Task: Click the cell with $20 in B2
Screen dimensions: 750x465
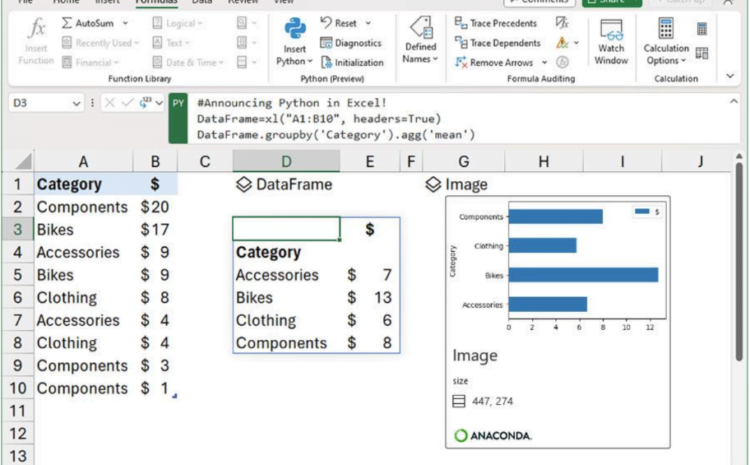Action: (155, 207)
